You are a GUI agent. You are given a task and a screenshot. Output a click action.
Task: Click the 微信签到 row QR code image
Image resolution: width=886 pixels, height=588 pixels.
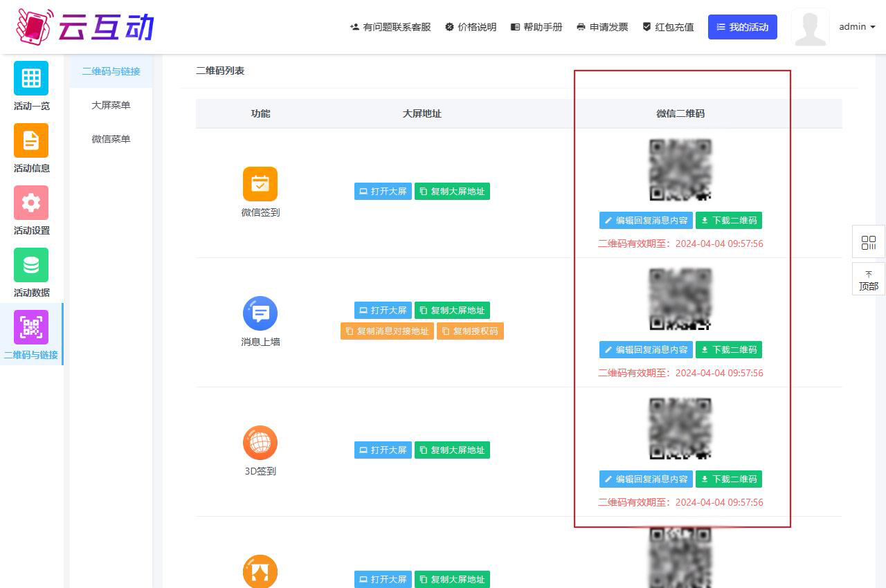(680, 170)
